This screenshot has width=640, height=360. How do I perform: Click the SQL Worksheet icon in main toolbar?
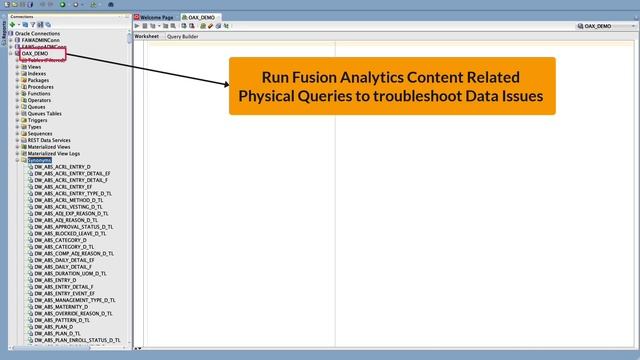click(93, 4)
